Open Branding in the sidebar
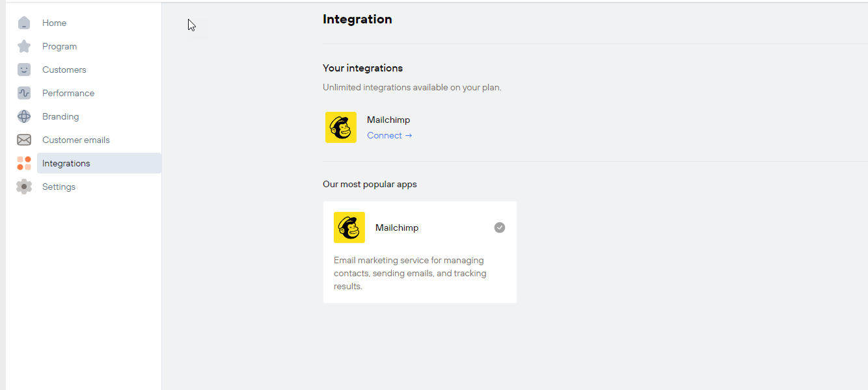Image resolution: width=868 pixels, height=390 pixels. pyautogui.click(x=61, y=116)
